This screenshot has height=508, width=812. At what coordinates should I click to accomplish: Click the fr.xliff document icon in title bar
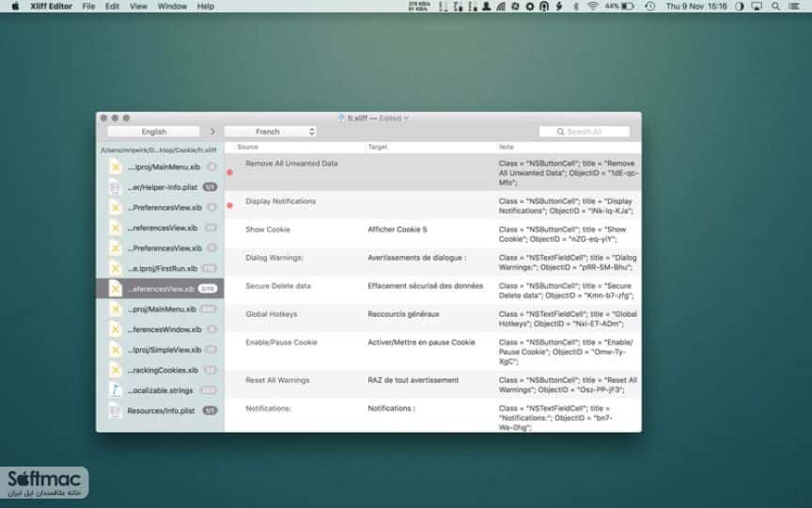pyautogui.click(x=341, y=119)
